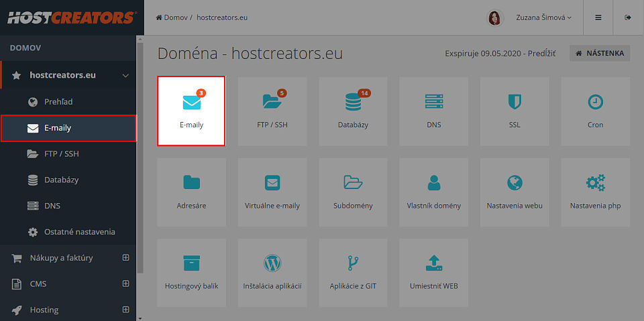Screen dimensions: 644x321
Task: Click the user avatar picture
Action: pyautogui.click(x=495, y=17)
